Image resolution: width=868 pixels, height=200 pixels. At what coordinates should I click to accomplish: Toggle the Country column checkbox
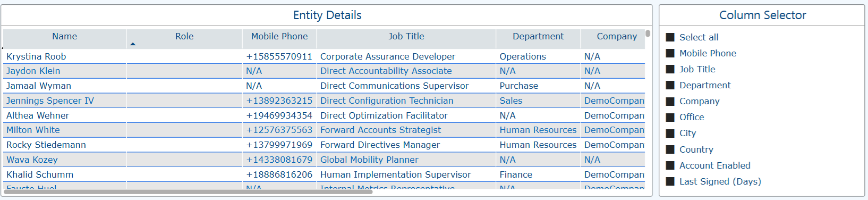coord(670,149)
